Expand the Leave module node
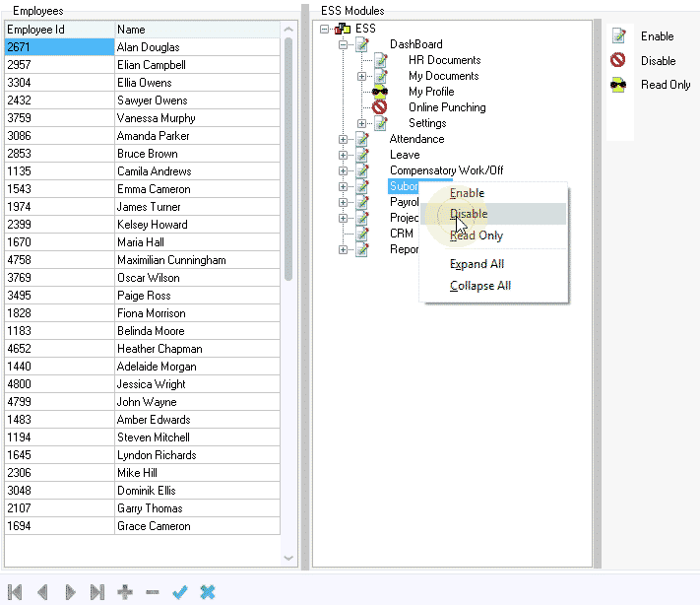Image resolution: width=700 pixels, height=605 pixels. [x=343, y=155]
